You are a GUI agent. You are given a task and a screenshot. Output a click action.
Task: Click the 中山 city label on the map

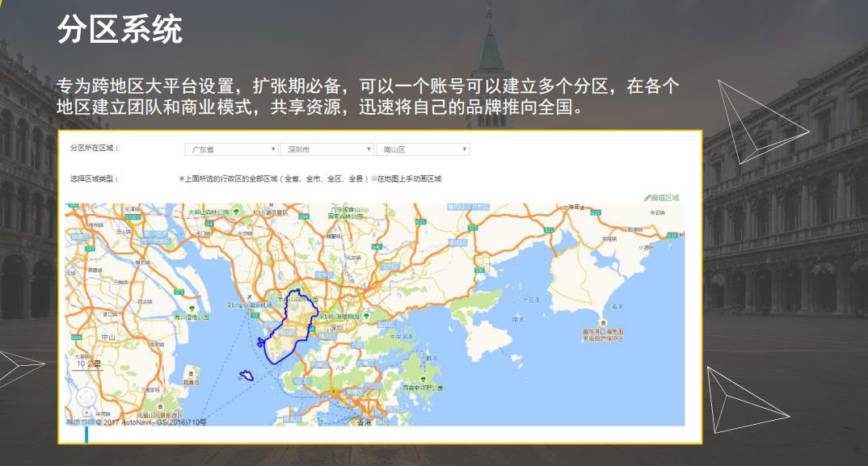pos(108,337)
